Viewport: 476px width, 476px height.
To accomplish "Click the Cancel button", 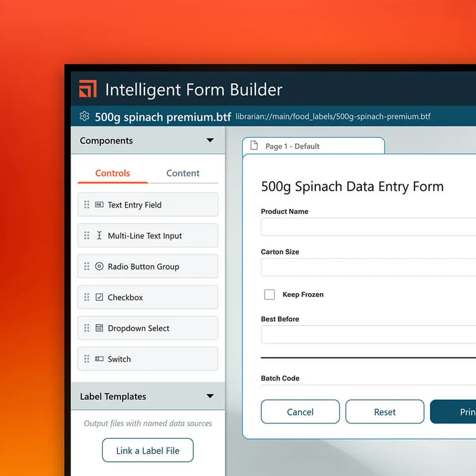I will (x=300, y=412).
